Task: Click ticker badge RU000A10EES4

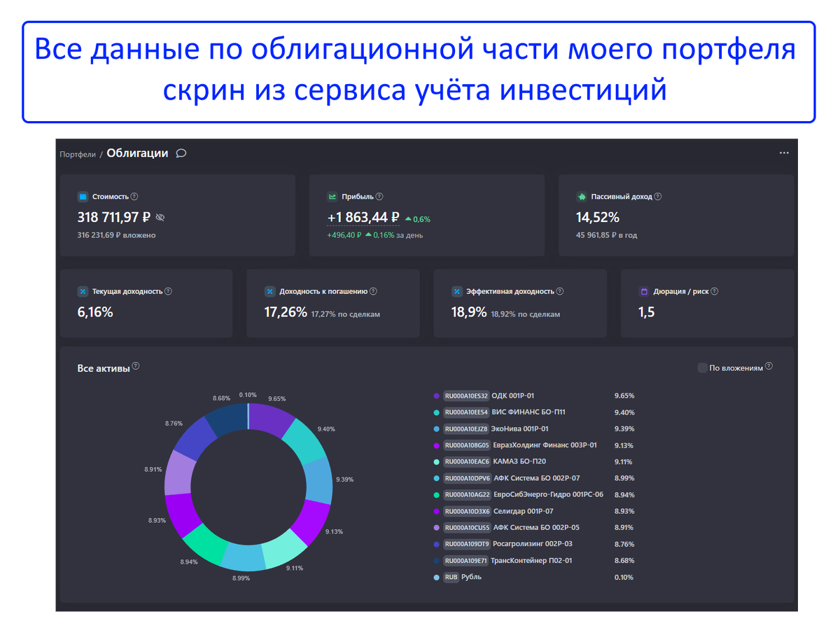Action: [x=466, y=412]
